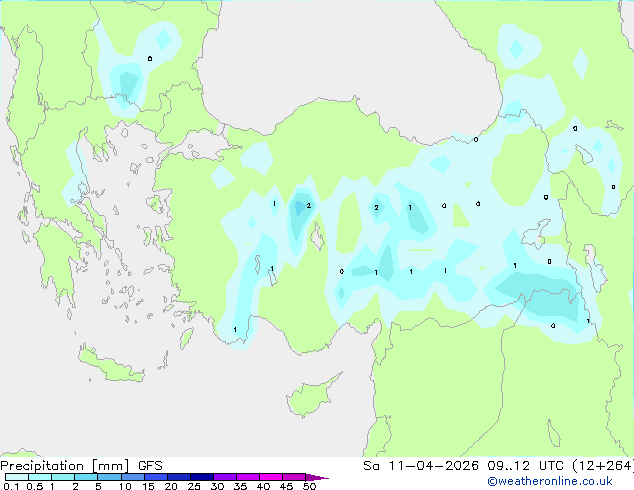Image resolution: width=634 pixels, height=490 pixels.
Task: Click the legend value '5'
Action: pyautogui.click(x=98, y=486)
